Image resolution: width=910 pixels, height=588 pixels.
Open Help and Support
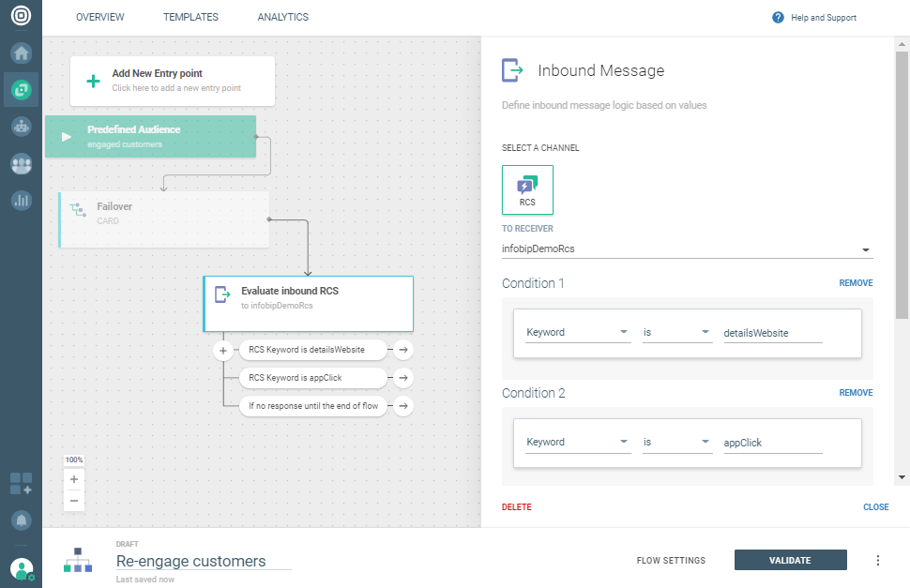click(x=814, y=18)
